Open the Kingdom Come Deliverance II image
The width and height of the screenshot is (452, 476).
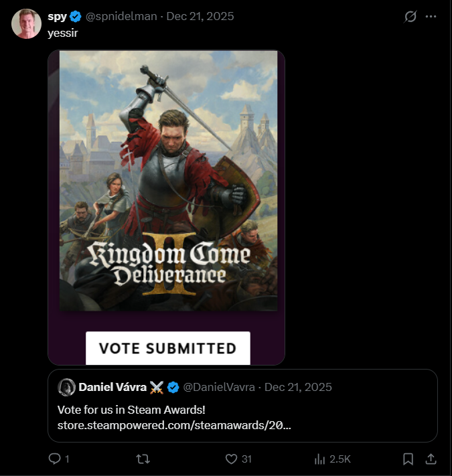coord(168,181)
